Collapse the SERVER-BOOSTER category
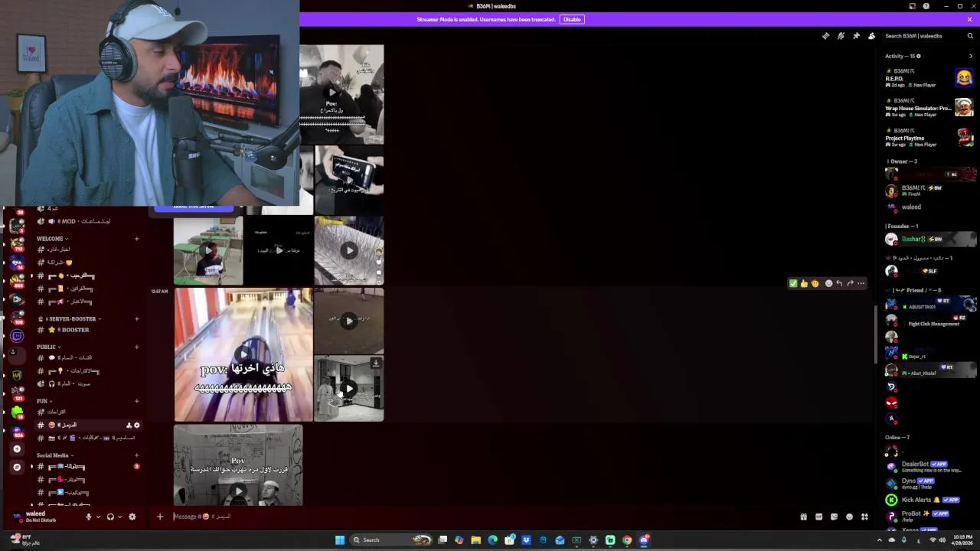This screenshot has height=551, width=980. [x=71, y=319]
